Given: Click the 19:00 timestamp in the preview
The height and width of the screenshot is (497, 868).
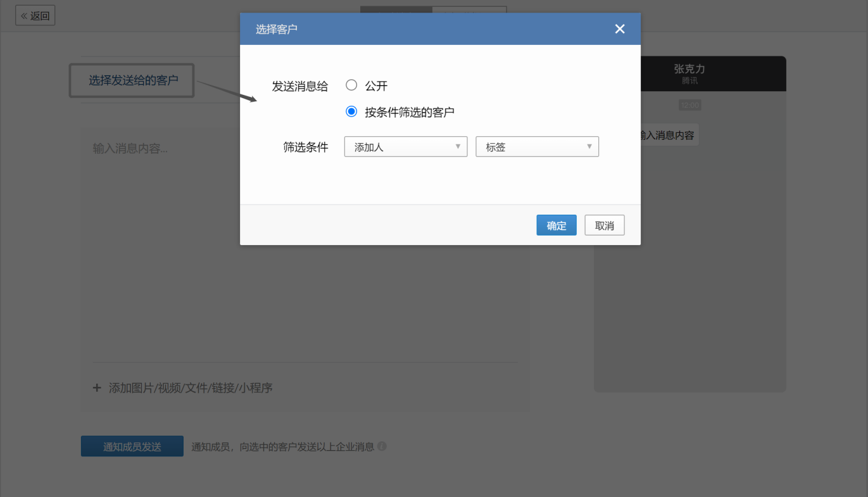Looking at the screenshot, I should click(689, 104).
